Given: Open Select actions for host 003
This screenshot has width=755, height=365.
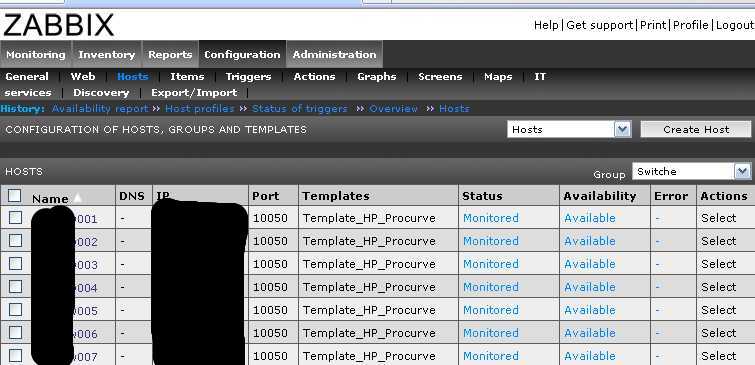Looking at the screenshot, I should pos(718,264).
